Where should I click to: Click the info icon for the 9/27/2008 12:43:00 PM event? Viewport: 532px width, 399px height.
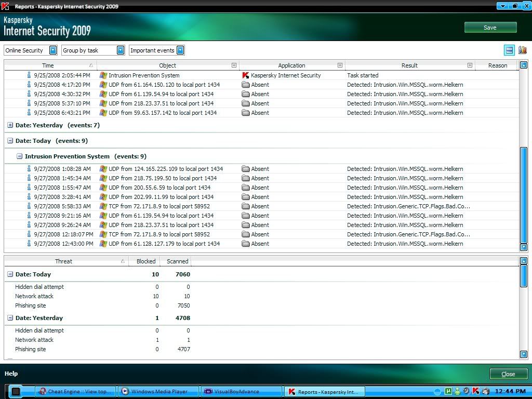[29, 243]
